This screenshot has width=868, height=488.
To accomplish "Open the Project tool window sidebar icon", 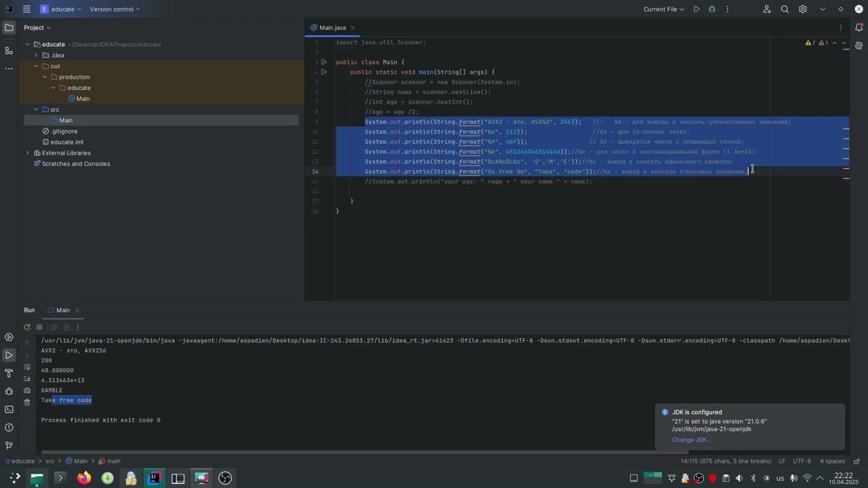I will (9, 28).
